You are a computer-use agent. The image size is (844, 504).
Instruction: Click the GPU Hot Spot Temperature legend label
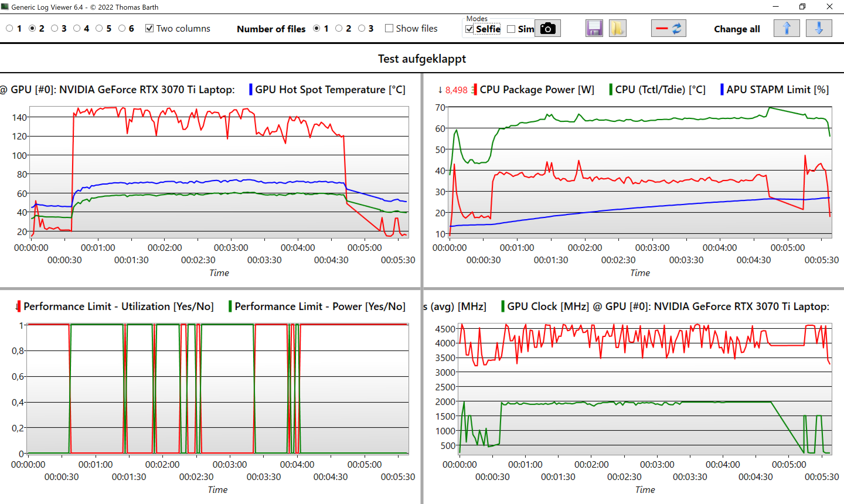330,90
